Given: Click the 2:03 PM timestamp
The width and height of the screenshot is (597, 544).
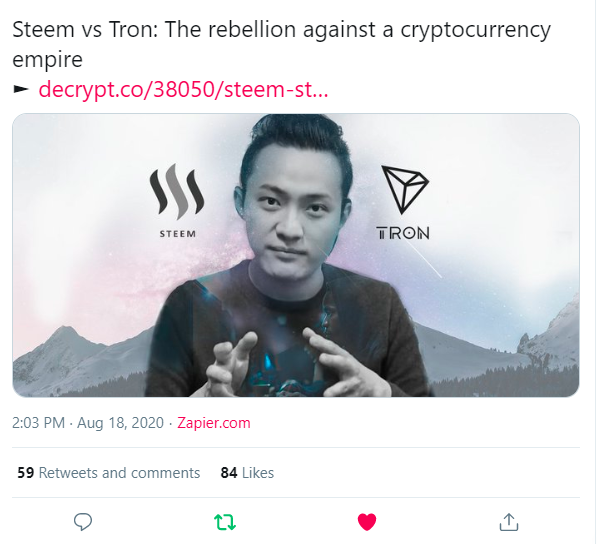Looking at the screenshot, I should (38, 423).
